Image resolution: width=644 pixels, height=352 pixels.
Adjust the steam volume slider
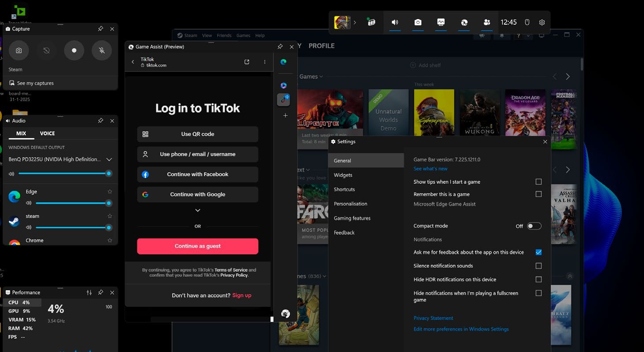(x=73, y=227)
